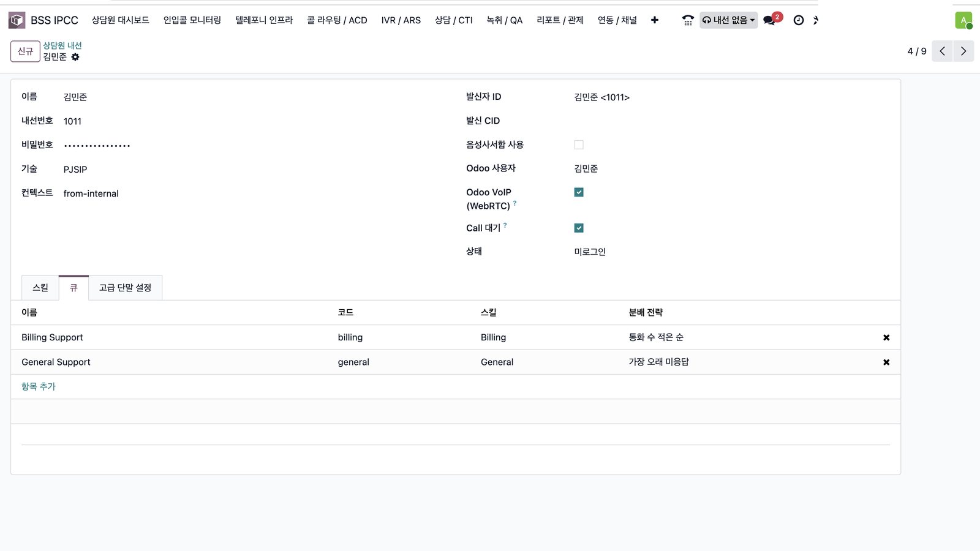Open the activities clock icon
The height and width of the screenshot is (551, 980).
click(799, 20)
